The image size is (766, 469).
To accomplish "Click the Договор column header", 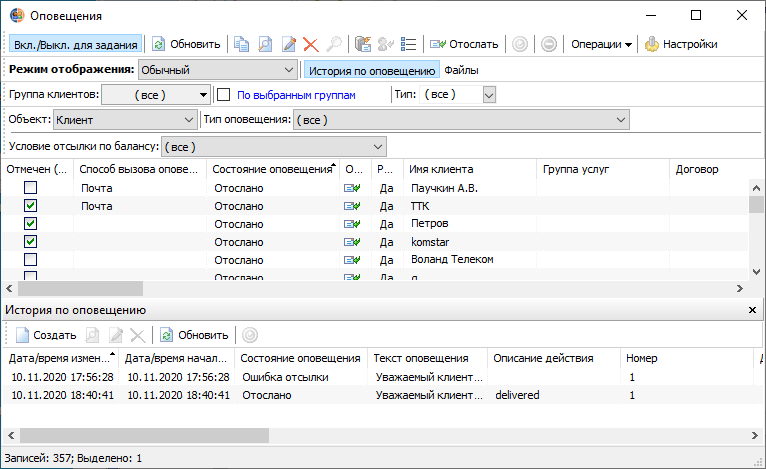I will (x=708, y=169).
